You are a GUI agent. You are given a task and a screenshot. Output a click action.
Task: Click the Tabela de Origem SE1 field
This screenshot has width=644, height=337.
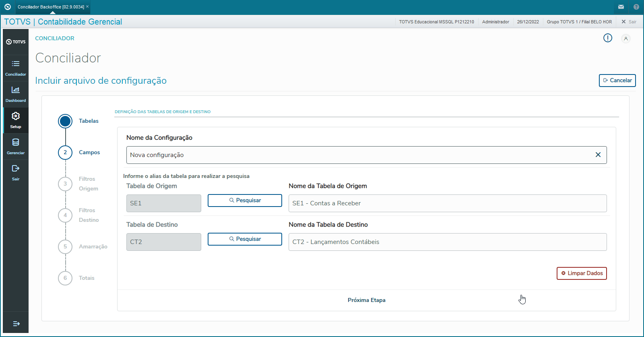coord(164,203)
